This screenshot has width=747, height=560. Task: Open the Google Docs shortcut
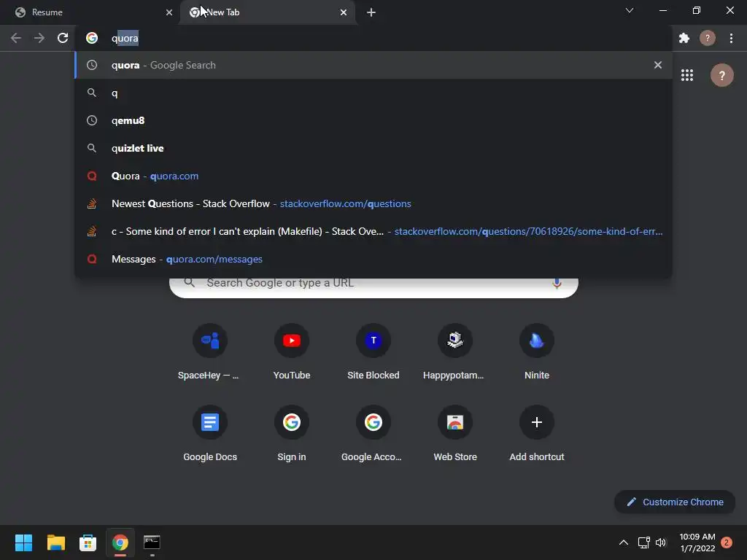(x=209, y=433)
